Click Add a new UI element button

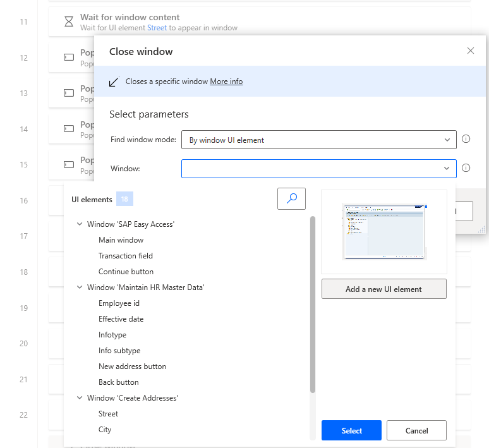pos(384,289)
